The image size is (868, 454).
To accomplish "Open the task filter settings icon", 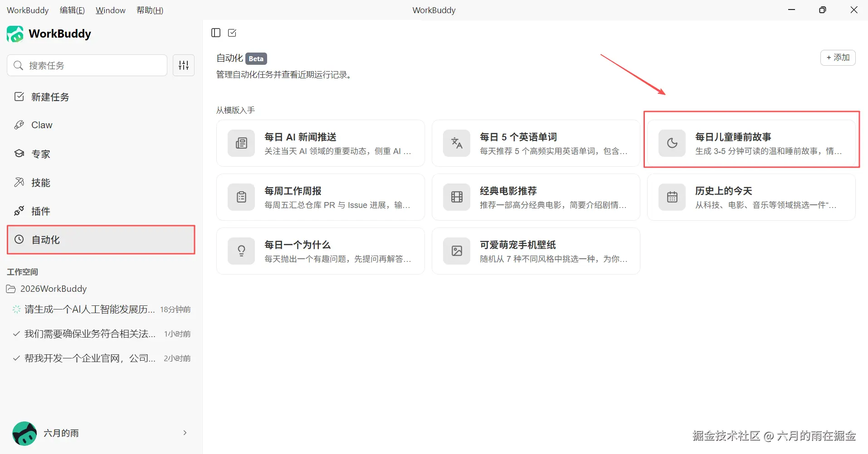I will click(184, 65).
